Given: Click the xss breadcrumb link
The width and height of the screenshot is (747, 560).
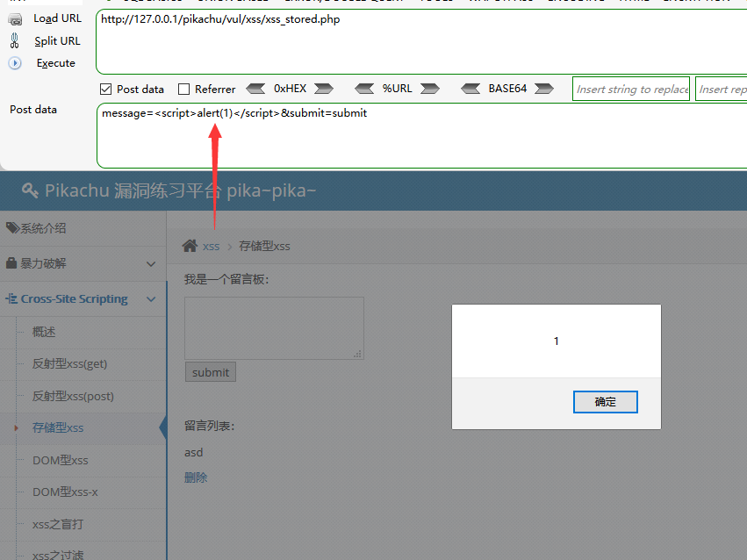Looking at the screenshot, I should (211, 246).
